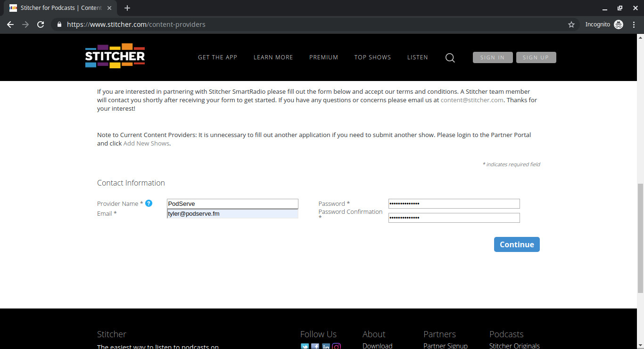Screen dimensions: 644x349
Task: Click the Podcasts footer heading
Action: click(x=506, y=334)
